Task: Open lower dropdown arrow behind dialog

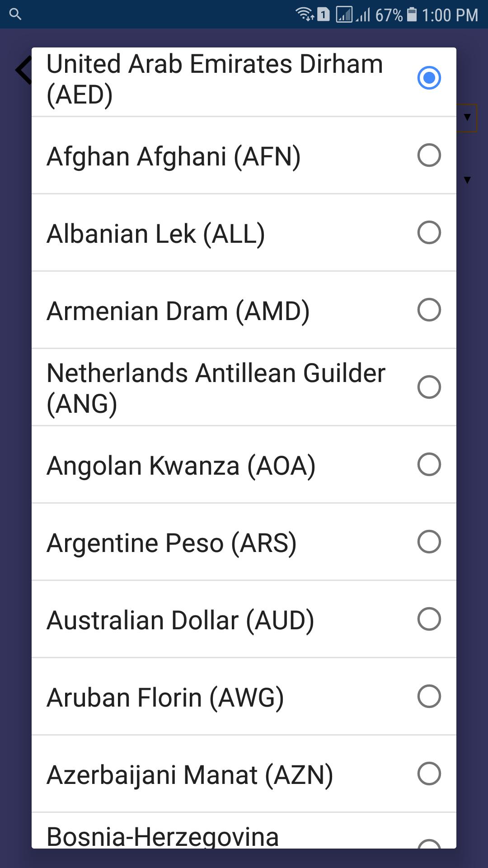Action: (x=467, y=180)
